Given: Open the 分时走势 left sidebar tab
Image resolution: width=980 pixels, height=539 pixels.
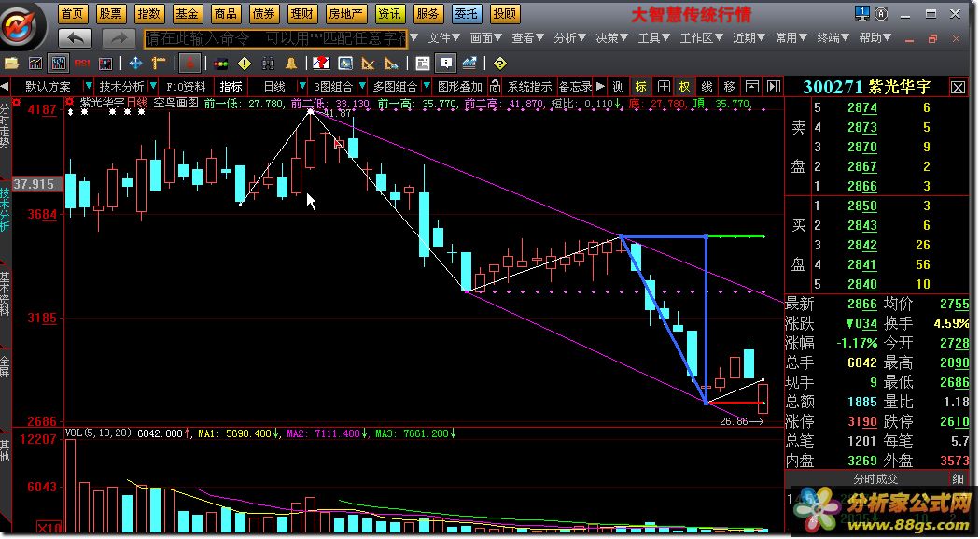Looking at the screenshot, I should click(5, 126).
